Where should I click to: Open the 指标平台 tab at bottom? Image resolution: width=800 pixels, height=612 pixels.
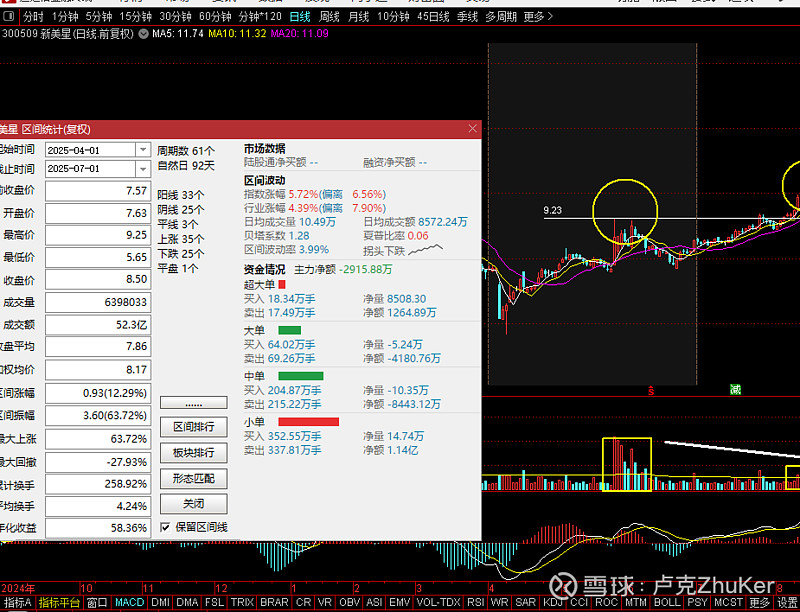[59, 603]
